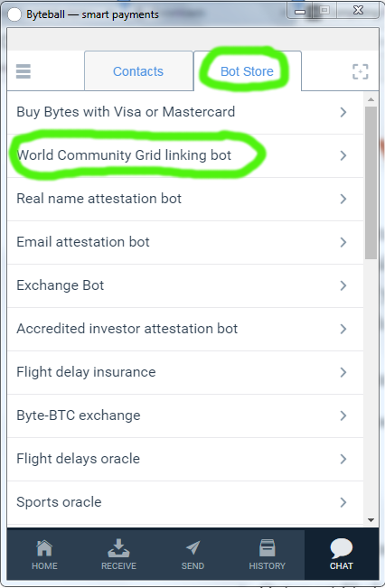Click the Byteball app icon in title bar
This screenshot has width=385, height=588.
pyautogui.click(x=14, y=14)
